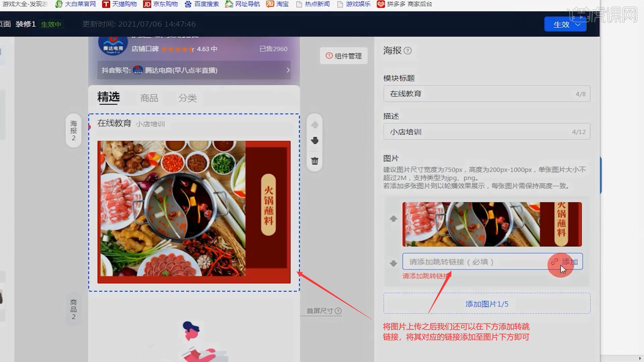The width and height of the screenshot is (644, 362).
Task: Delete poster component with trash icon
Action: pyautogui.click(x=315, y=161)
